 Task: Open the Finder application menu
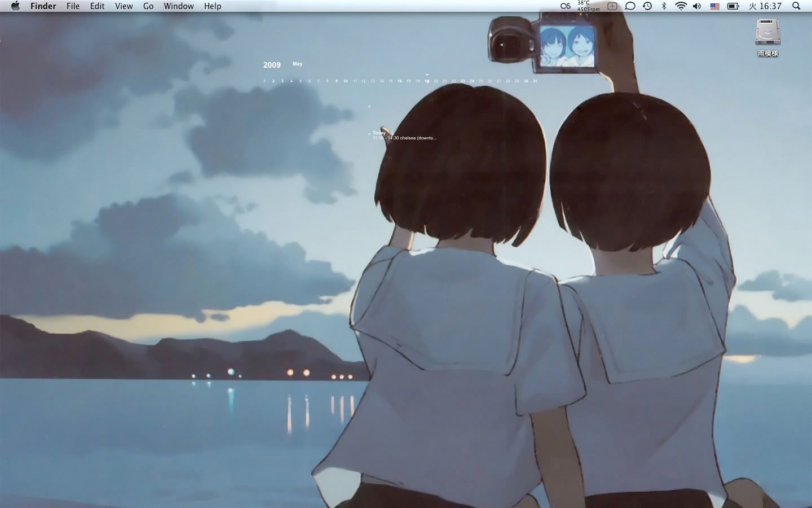click(x=43, y=6)
